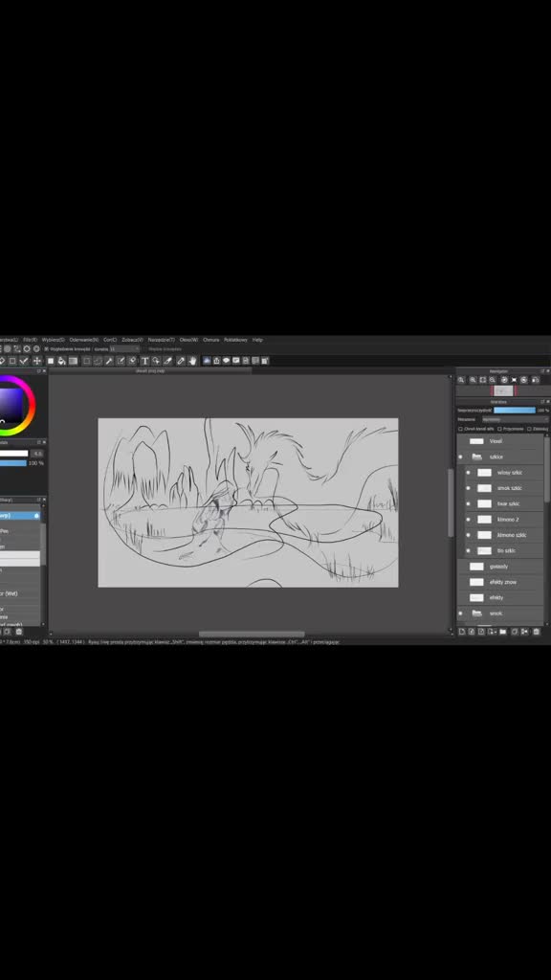Open the 'Help' menu
This screenshot has height=980, width=551.
click(x=257, y=340)
